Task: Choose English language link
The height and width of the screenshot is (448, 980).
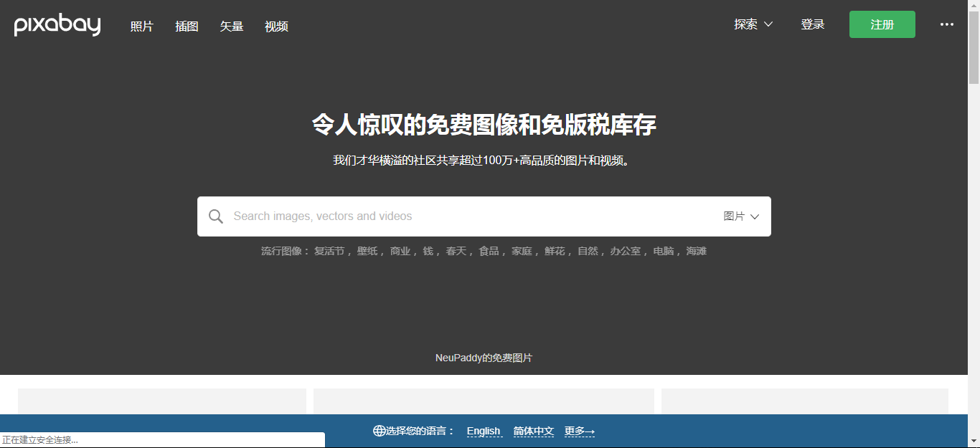Action: 484,431
